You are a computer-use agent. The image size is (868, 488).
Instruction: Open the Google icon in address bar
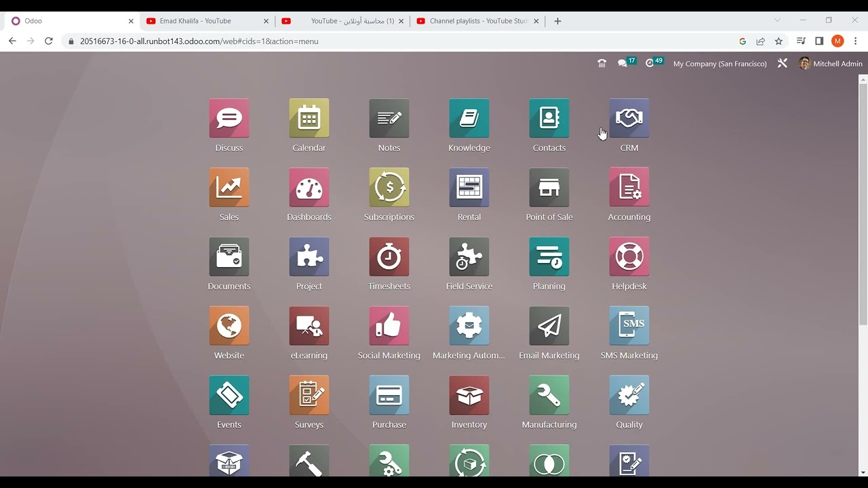click(743, 41)
